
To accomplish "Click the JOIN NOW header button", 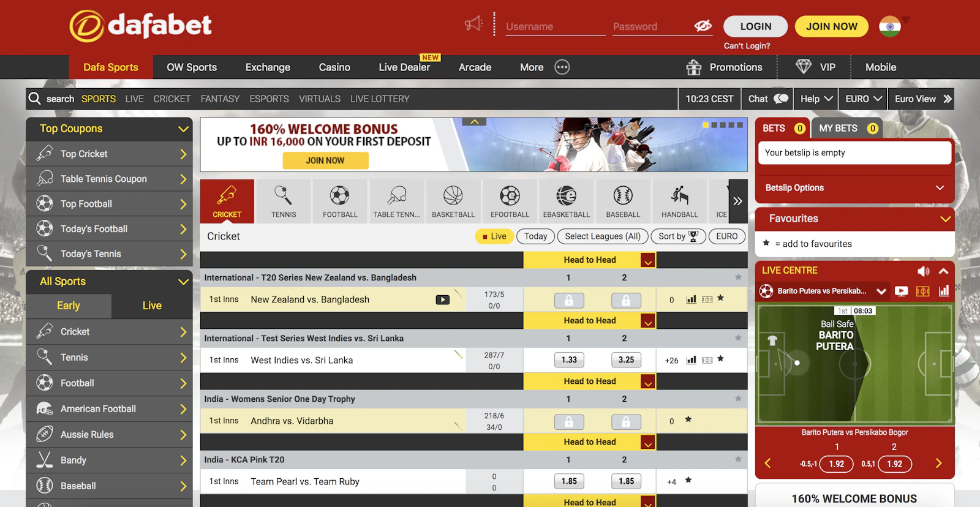I will point(831,26).
